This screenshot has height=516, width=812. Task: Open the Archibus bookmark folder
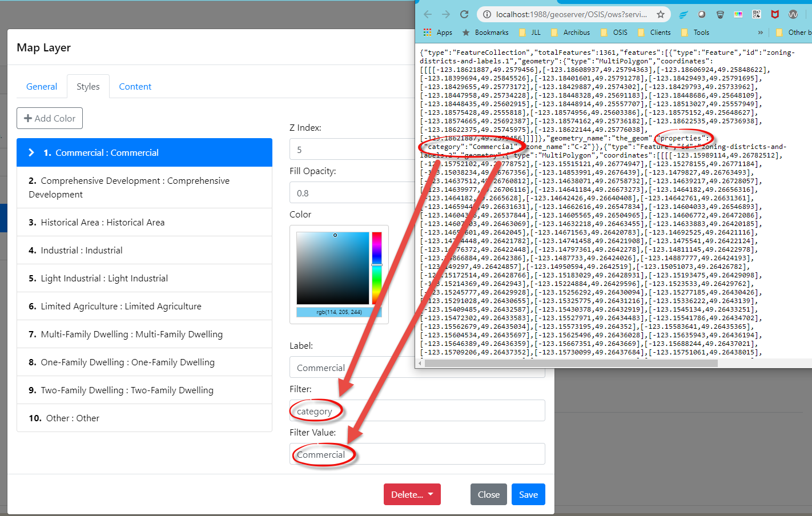point(570,33)
